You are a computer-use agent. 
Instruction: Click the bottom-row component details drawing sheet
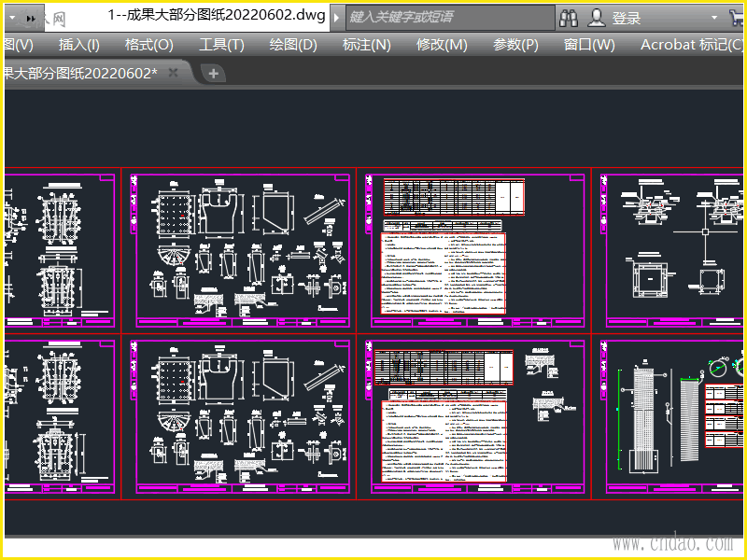(x=240, y=417)
